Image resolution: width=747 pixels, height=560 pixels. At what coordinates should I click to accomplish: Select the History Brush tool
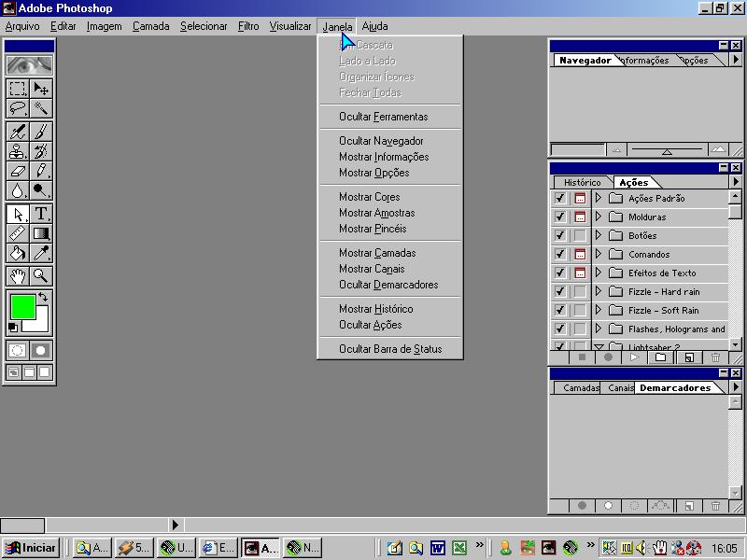[x=41, y=151]
